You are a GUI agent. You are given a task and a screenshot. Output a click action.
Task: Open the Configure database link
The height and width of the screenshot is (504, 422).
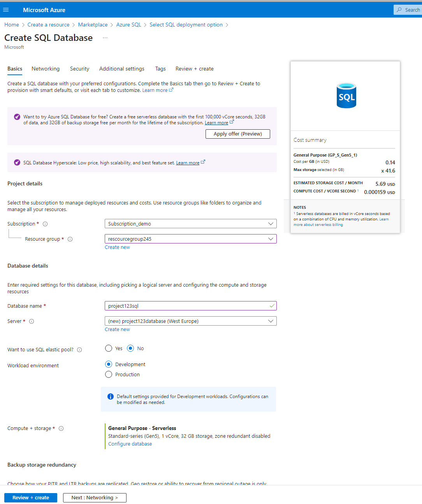(x=130, y=444)
